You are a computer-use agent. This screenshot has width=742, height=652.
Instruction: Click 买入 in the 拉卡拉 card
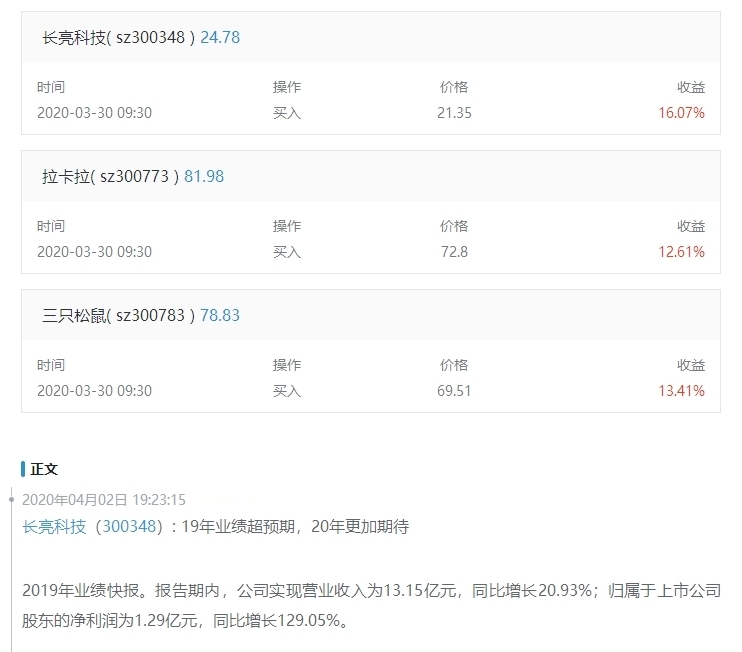point(287,252)
